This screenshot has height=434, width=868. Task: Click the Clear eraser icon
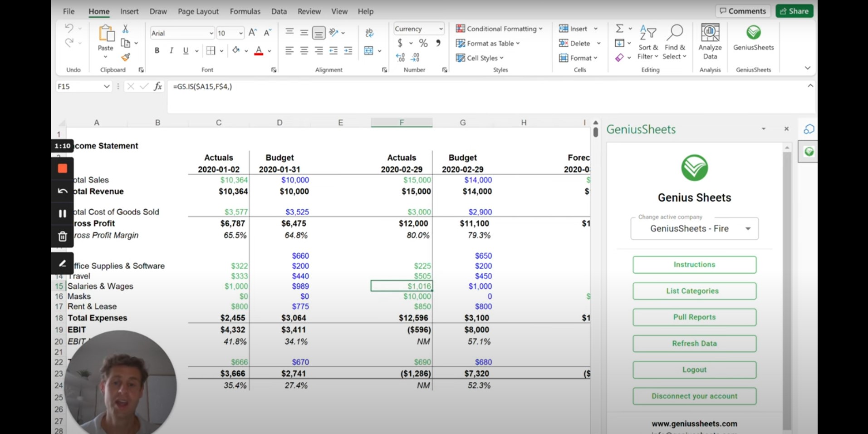point(619,58)
